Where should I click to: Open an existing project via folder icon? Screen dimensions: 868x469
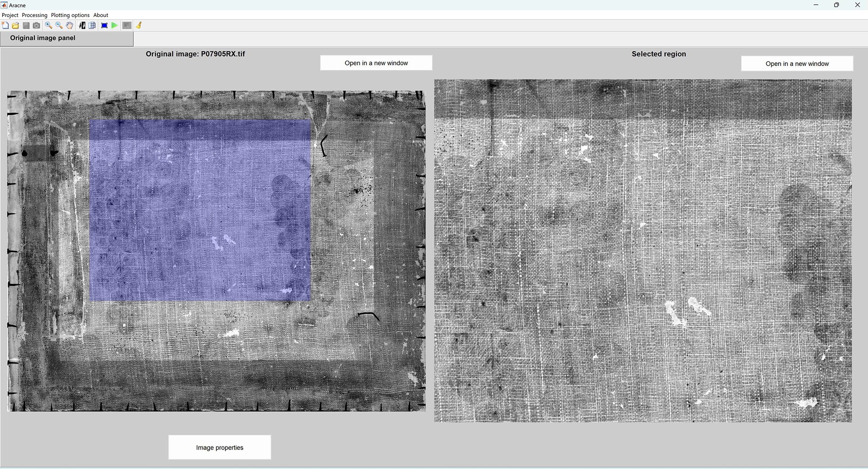tap(15, 25)
